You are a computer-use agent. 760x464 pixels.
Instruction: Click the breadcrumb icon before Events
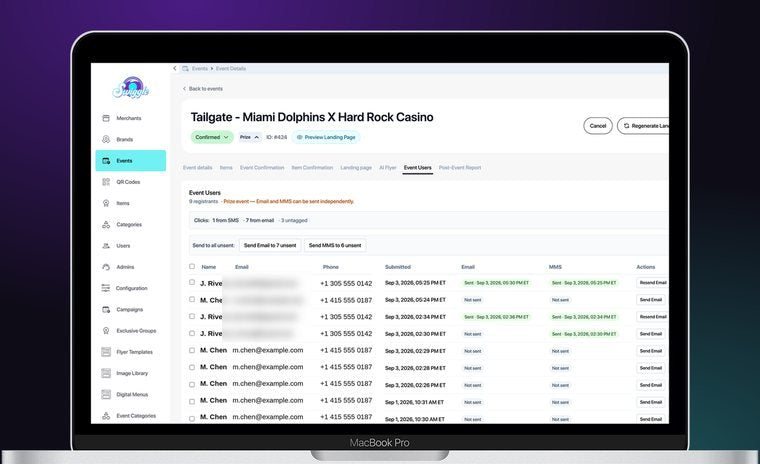185,68
